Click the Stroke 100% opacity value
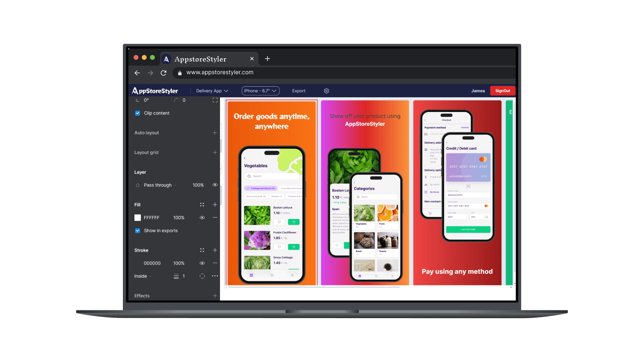 (179, 263)
